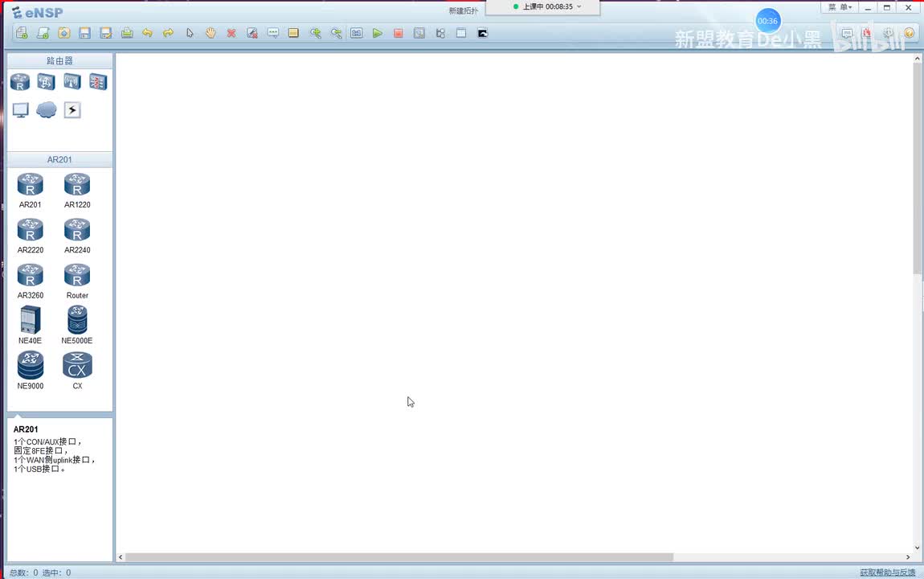
Task: Click the red X delete tool
Action: pos(231,33)
